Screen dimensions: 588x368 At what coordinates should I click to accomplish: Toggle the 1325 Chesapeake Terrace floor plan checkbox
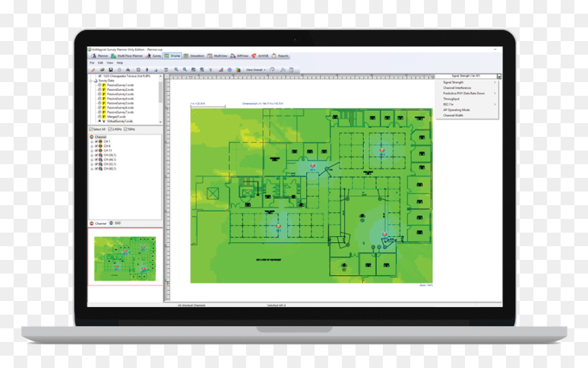(x=100, y=76)
